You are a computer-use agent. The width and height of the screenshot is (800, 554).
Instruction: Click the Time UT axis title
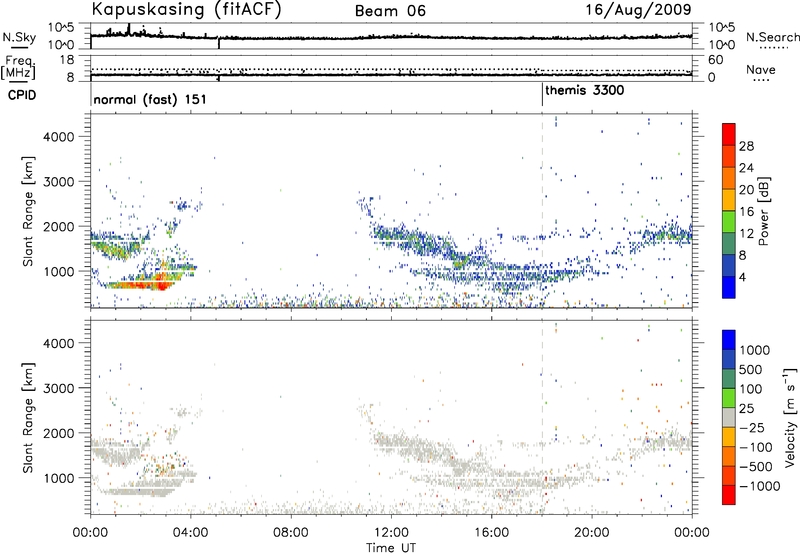391,548
